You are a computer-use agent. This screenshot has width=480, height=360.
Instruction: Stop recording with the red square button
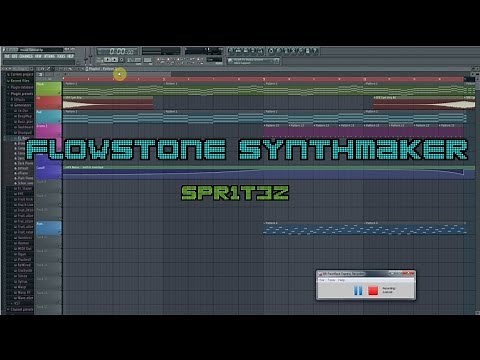tap(373, 291)
